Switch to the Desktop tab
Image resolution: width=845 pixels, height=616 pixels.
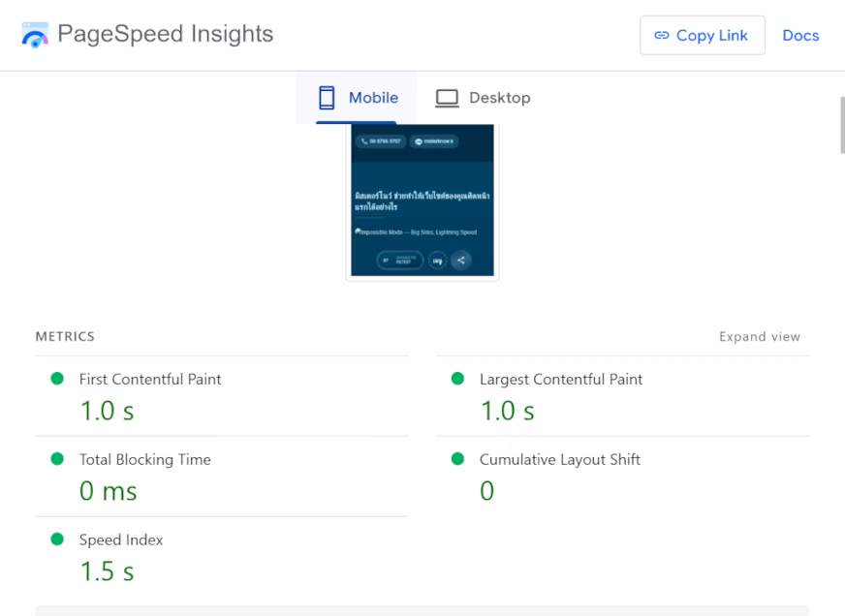click(484, 98)
